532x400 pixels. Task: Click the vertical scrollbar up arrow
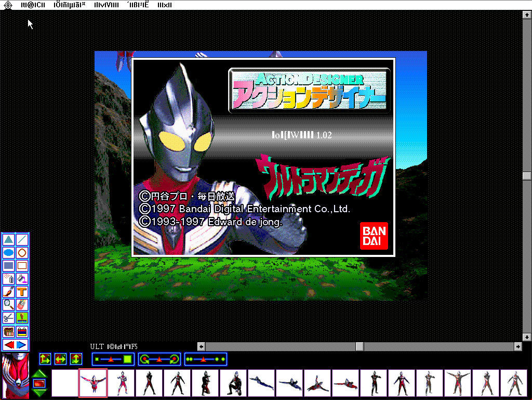tap(527, 15)
